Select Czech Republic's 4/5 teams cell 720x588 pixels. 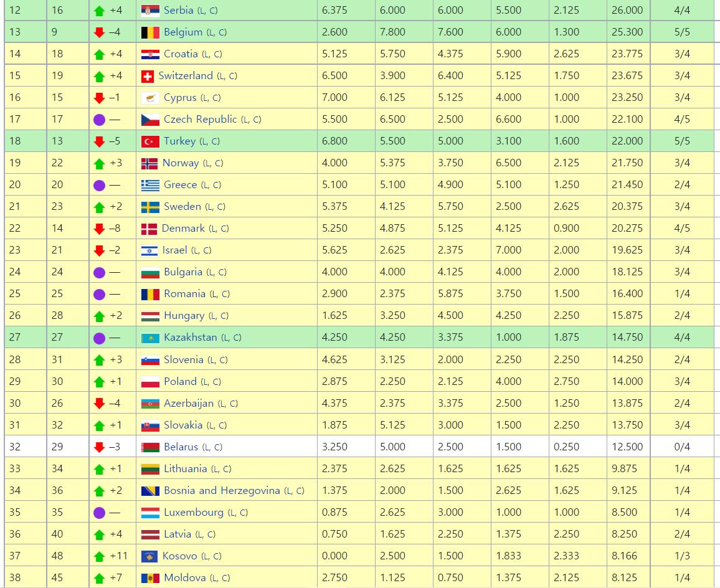coord(682,120)
